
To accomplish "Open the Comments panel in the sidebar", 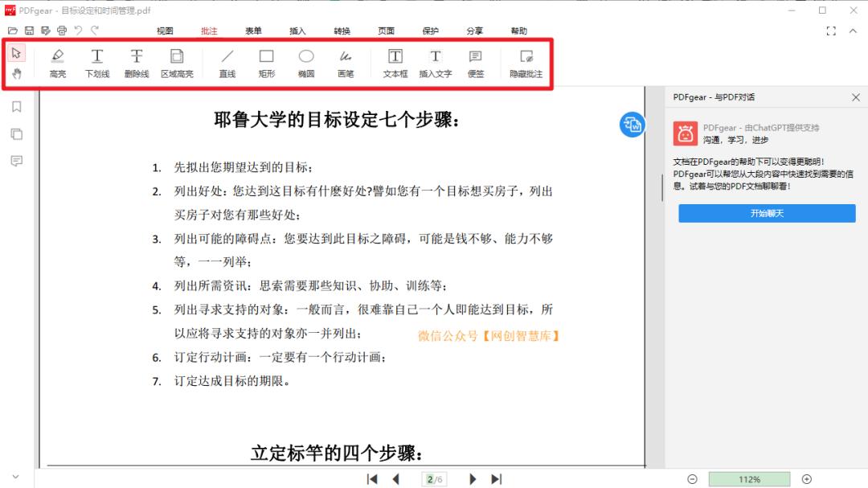I will tap(15, 161).
